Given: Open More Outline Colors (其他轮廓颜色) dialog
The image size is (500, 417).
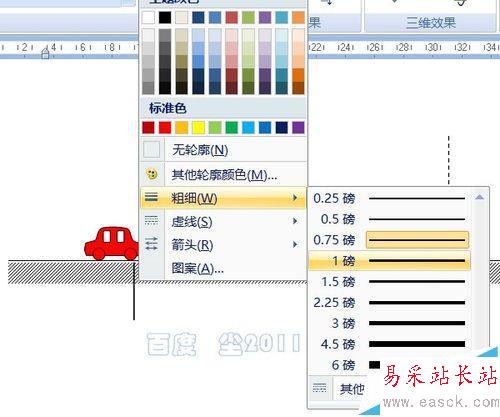Looking at the screenshot, I should pyautogui.click(x=223, y=174).
